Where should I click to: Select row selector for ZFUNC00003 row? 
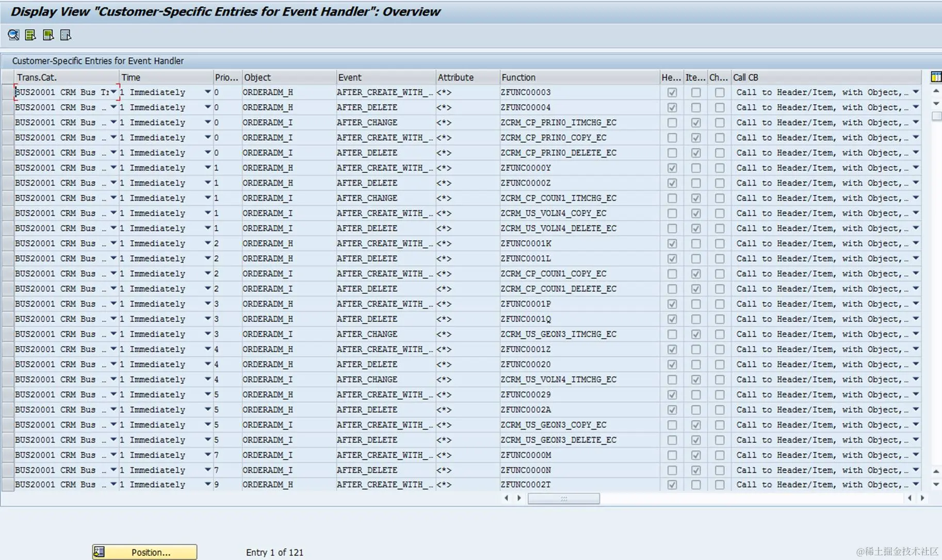point(7,92)
